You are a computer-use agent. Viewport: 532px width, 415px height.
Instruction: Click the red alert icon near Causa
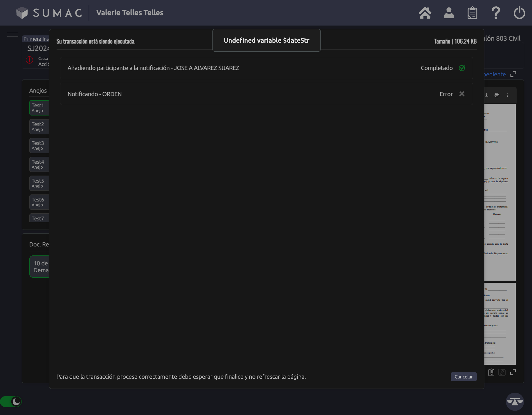[x=30, y=60]
